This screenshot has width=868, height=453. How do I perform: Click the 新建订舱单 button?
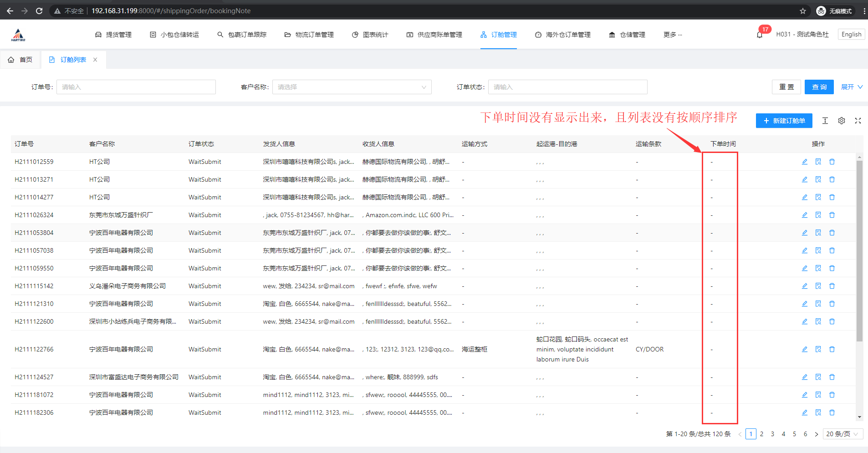click(x=784, y=121)
